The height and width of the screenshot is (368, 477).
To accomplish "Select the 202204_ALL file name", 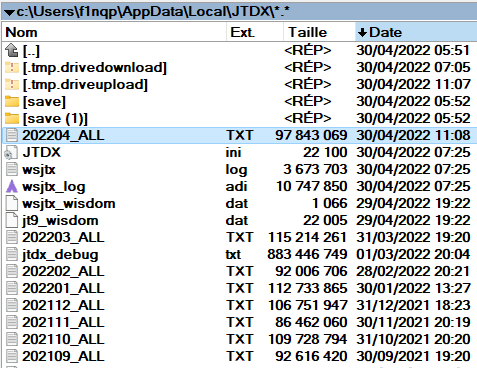I will point(63,135).
